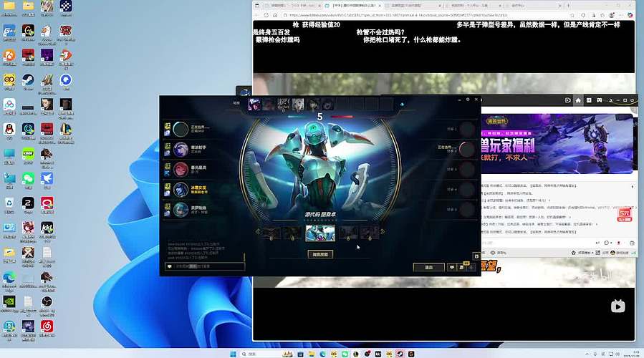Open the green KOOK desktop icon

(28, 154)
